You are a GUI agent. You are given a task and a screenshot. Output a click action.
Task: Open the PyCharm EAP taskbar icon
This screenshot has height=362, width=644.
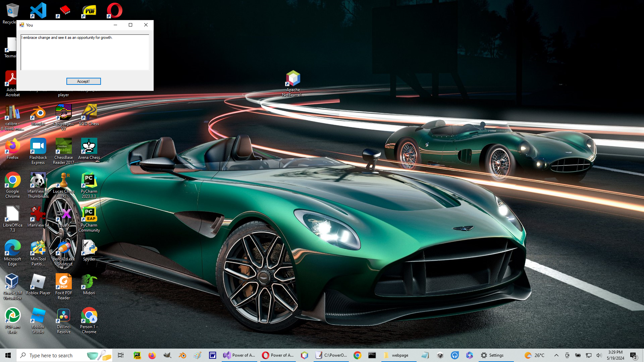(x=137, y=355)
